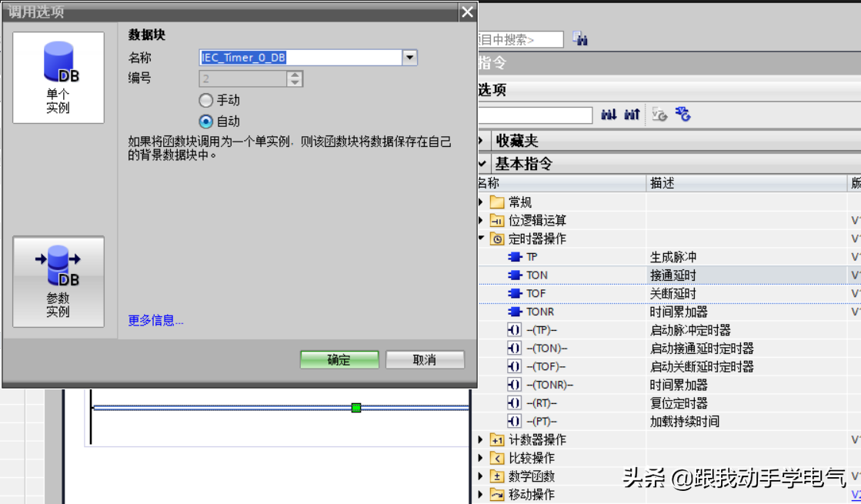Click the -(RT)- reset timer coil
This screenshot has height=504, width=861.
(541, 403)
